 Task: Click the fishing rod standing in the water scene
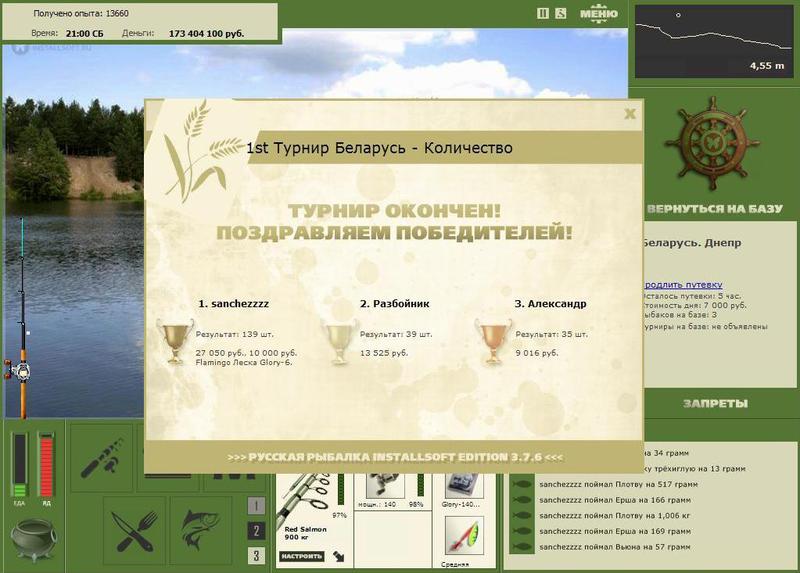21,319
